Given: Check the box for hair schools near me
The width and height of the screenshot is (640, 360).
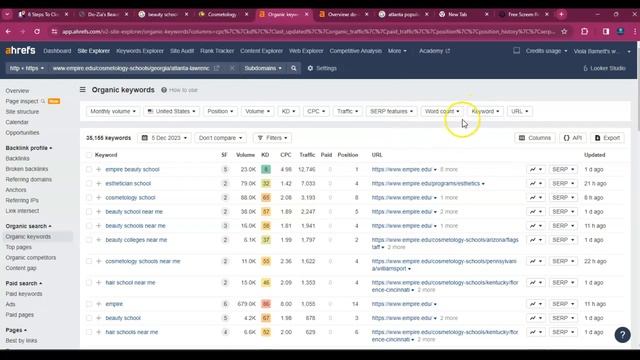Looking at the screenshot, I should 89,332.
